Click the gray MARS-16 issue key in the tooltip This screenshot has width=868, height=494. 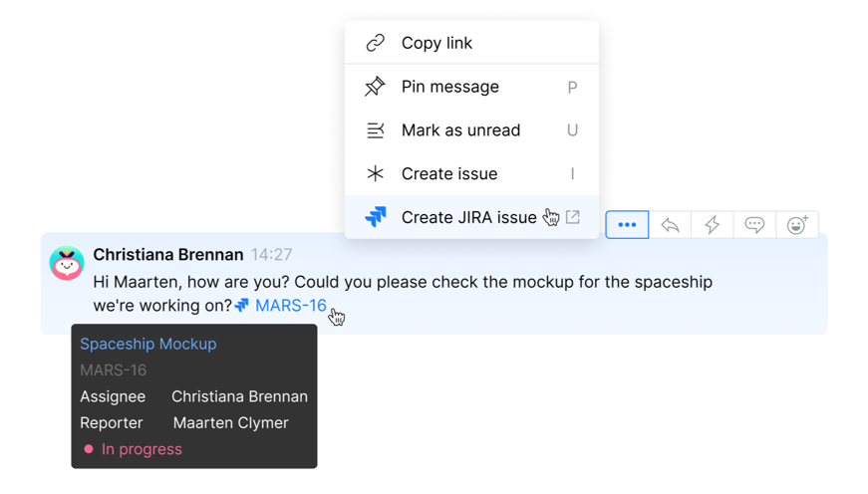114,370
